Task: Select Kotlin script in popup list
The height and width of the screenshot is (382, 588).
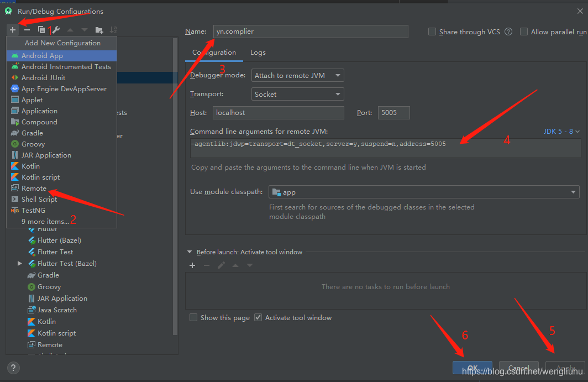Action: [x=61, y=177]
